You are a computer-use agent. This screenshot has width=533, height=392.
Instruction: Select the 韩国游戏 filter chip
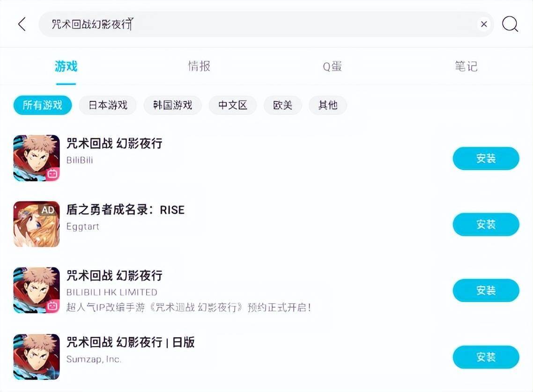tap(173, 105)
